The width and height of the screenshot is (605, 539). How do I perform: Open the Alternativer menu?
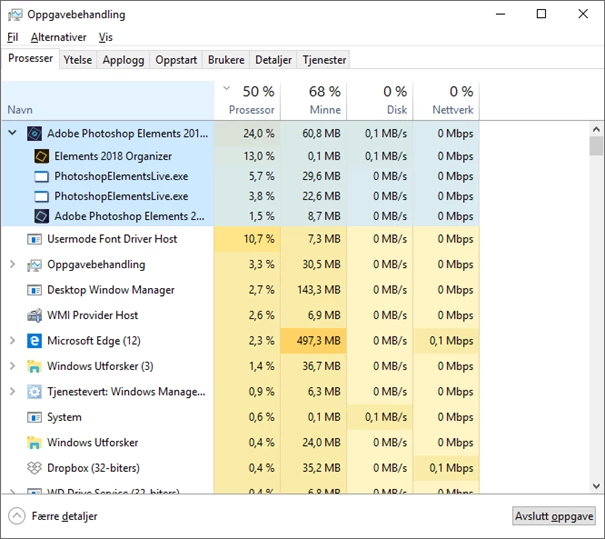pyautogui.click(x=58, y=37)
